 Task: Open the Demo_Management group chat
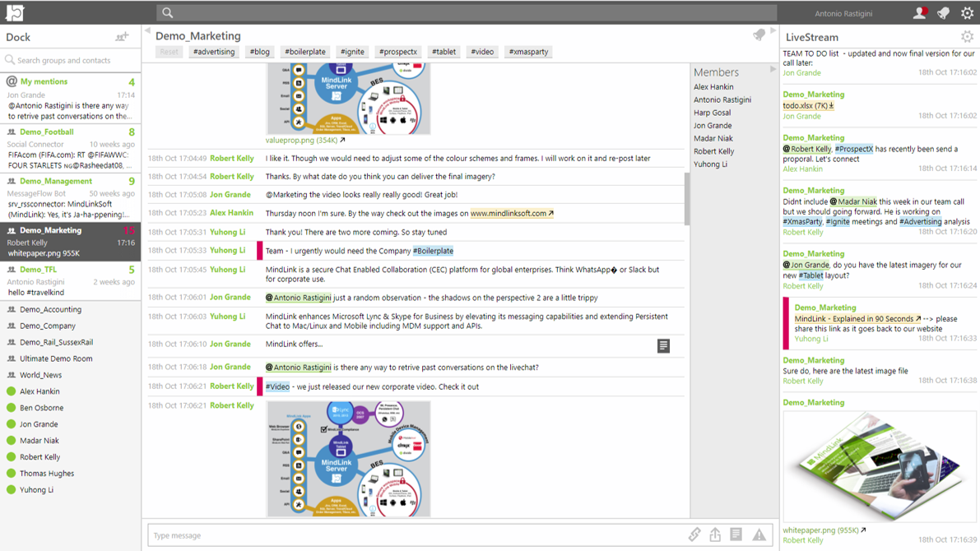click(70, 197)
